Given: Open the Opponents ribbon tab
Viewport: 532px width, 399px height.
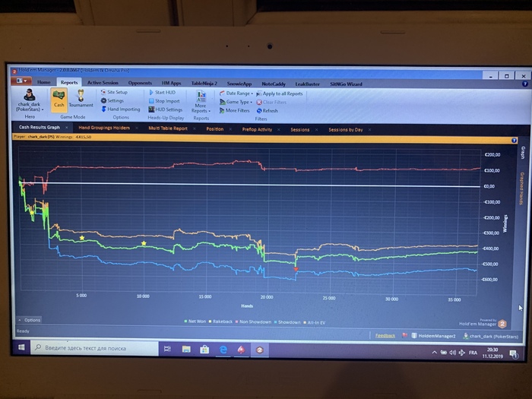Looking at the screenshot, I should click(x=140, y=83).
